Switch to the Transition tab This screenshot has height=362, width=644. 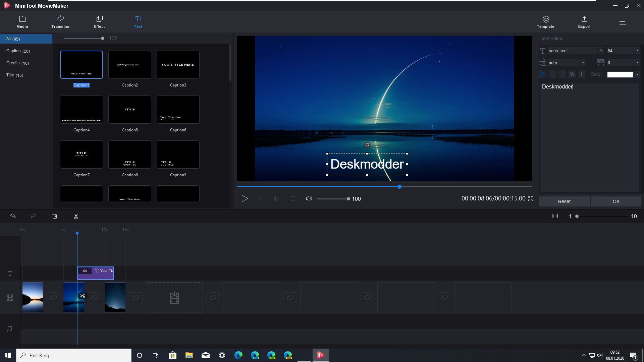(x=61, y=22)
